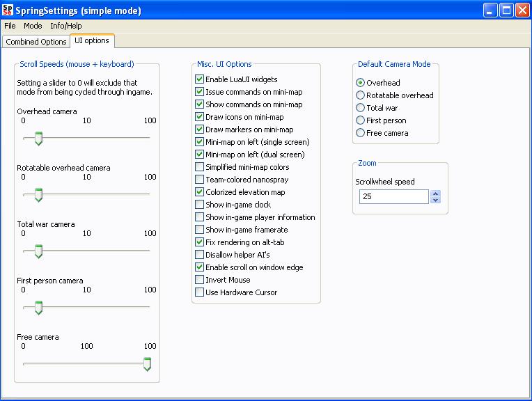Uncheck Mini-map on left (dual screen)
Image resolution: width=532 pixels, height=401 pixels.
click(x=199, y=155)
